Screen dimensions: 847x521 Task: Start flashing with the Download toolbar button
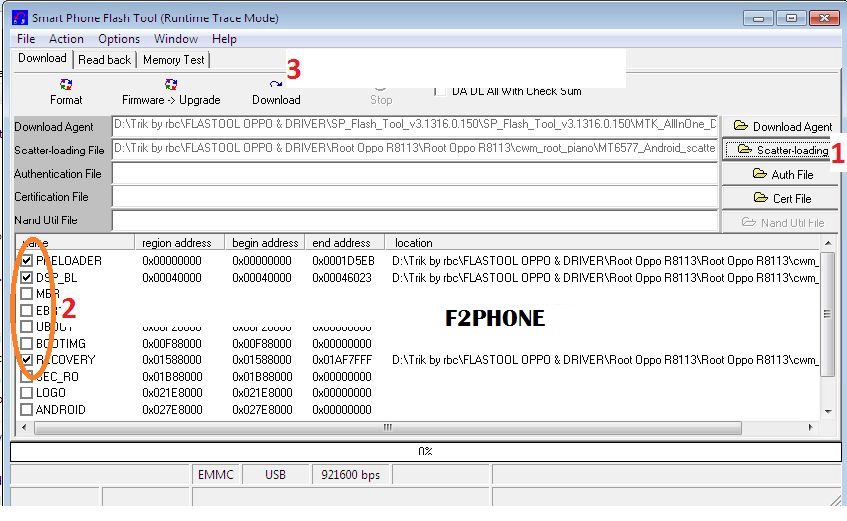click(x=276, y=92)
